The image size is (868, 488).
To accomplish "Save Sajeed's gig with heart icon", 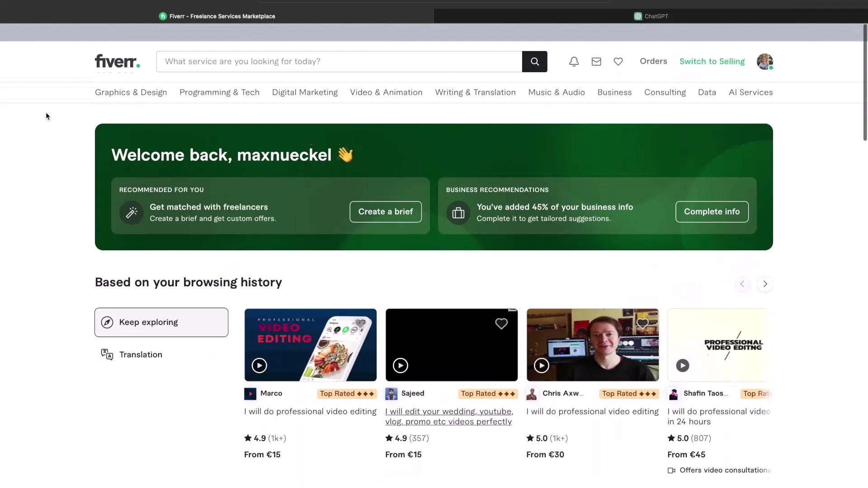I will (x=501, y=324).
